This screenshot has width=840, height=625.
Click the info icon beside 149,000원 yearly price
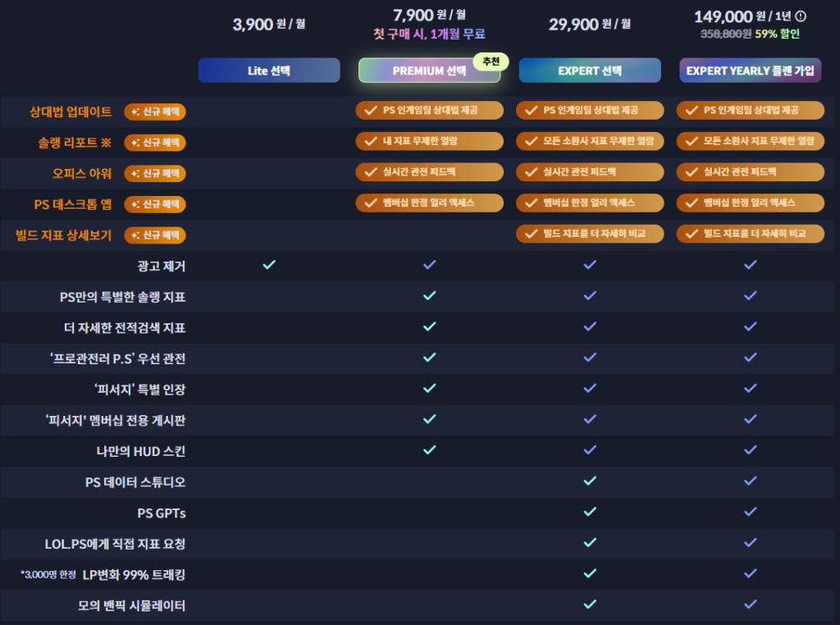pyautogui.click(x=801, y=16)
